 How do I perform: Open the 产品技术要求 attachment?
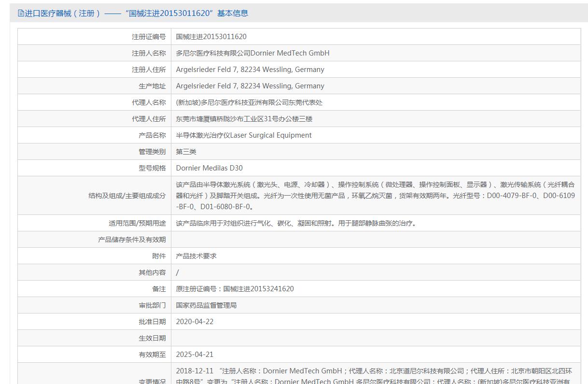pos(196,256)
